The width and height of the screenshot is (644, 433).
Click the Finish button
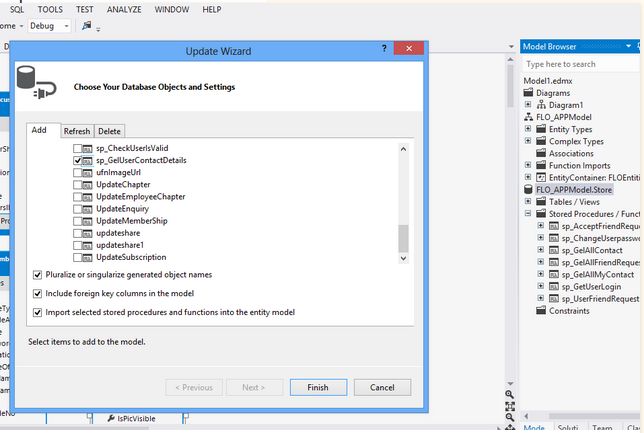(x=318, y=387)
